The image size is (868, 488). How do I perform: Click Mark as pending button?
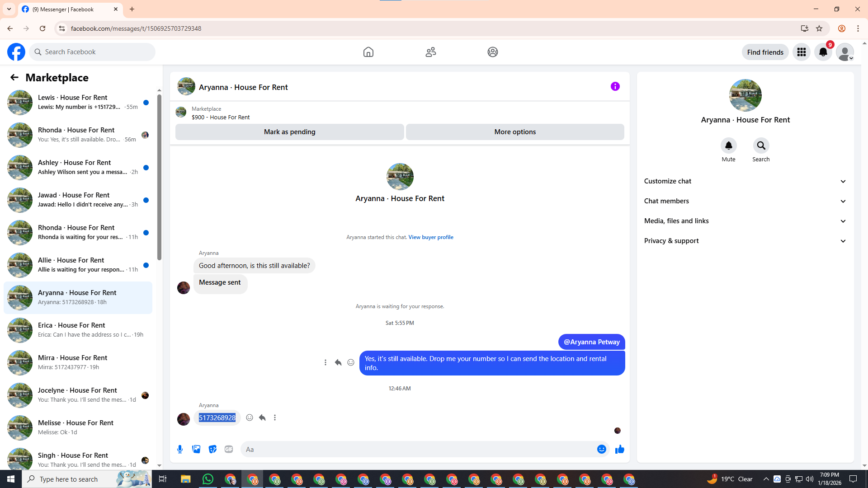pos(289,132)
